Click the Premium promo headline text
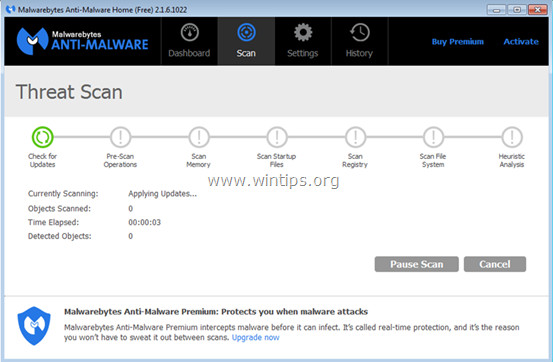The image size is (553, 362). 216,312
